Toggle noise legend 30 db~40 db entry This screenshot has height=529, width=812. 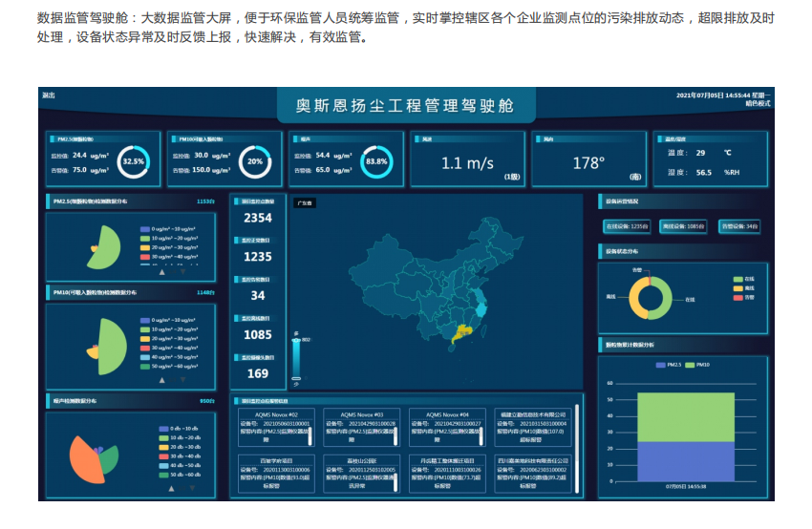coord(180,456)
